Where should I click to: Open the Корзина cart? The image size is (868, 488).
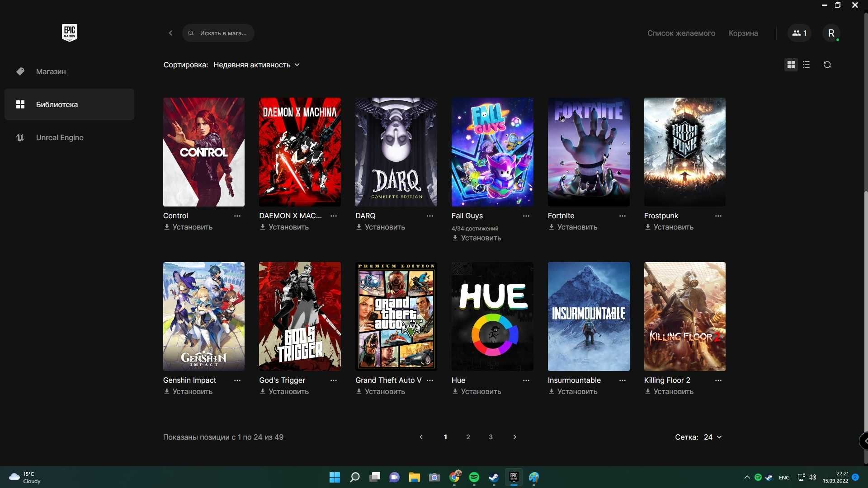(743, 33)
